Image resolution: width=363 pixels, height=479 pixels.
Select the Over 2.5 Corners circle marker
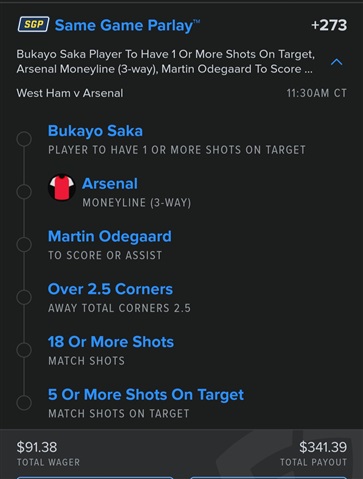click(x=24, y=297)
